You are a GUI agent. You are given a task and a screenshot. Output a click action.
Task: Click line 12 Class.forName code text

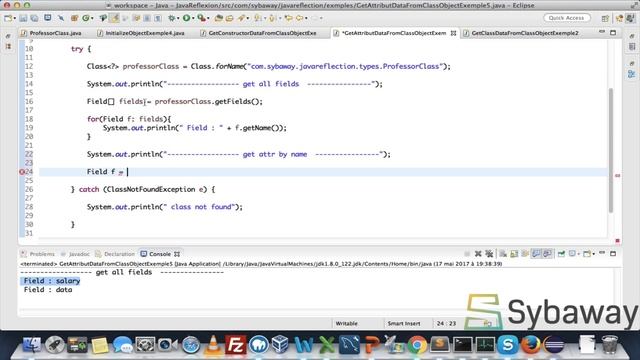[x=269, y=67]
